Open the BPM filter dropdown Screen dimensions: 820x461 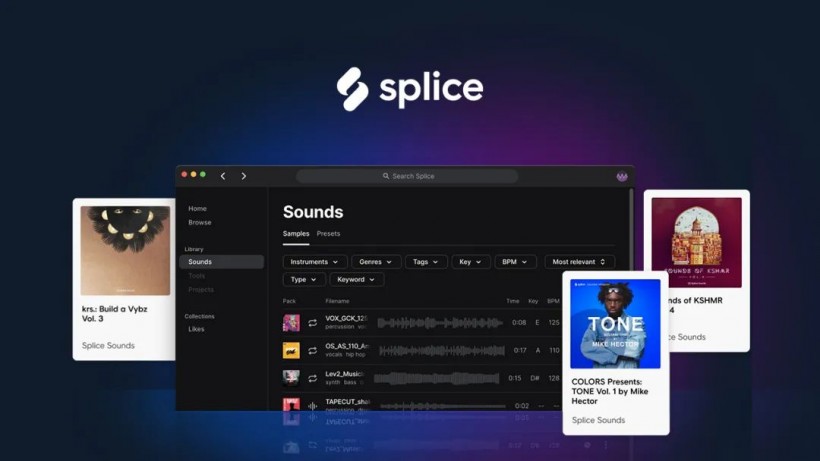click(x=515, y=262)
